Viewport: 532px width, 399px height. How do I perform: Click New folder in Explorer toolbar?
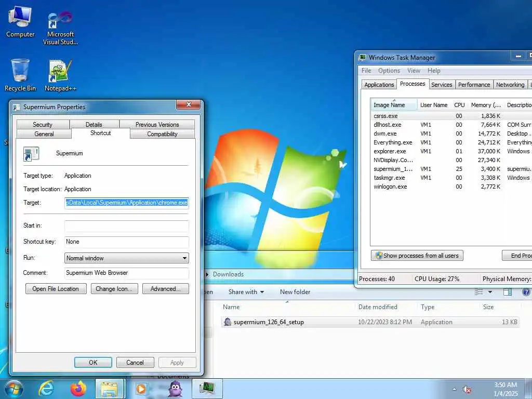(x=295, y=292)
